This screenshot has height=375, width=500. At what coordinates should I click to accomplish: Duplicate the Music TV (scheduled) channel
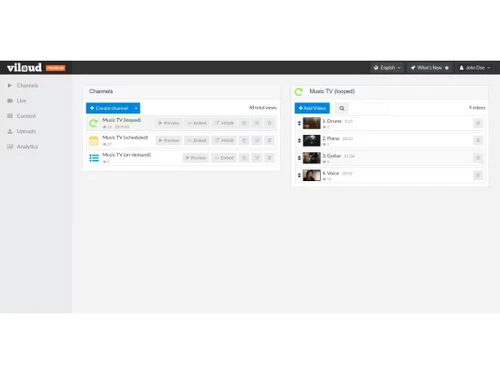[x=244, y=140]
